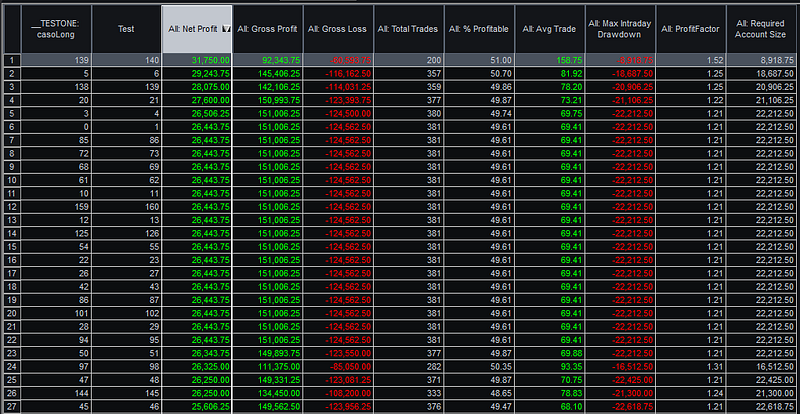Sort by All: Gross Loss column header
Image resolution: width=800 pixels, height=414 pixels.
point(338,29)
